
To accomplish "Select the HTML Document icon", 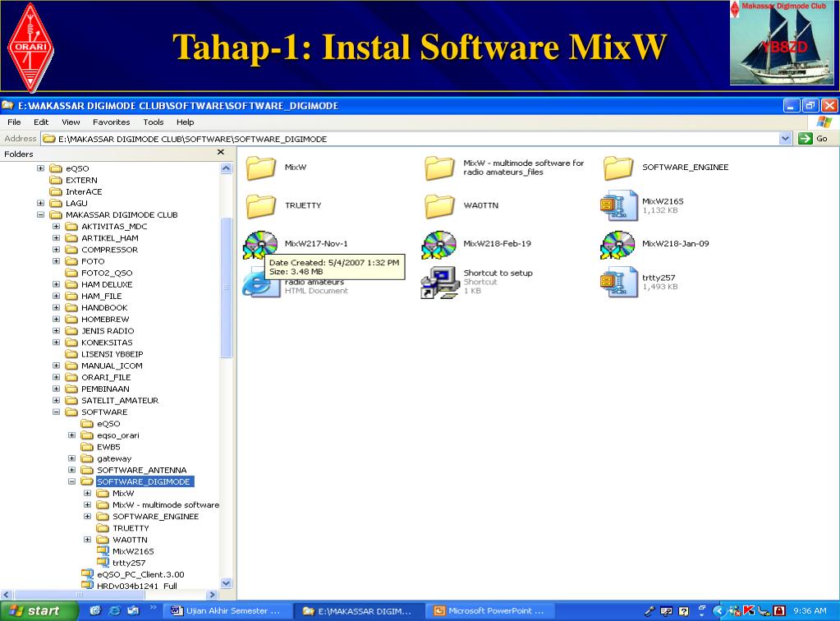I will pos(260,283).
